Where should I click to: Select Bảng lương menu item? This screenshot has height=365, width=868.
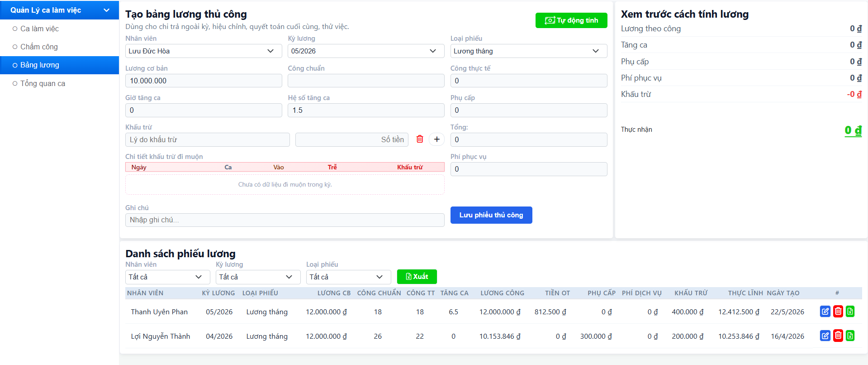(x=59, y=65)
